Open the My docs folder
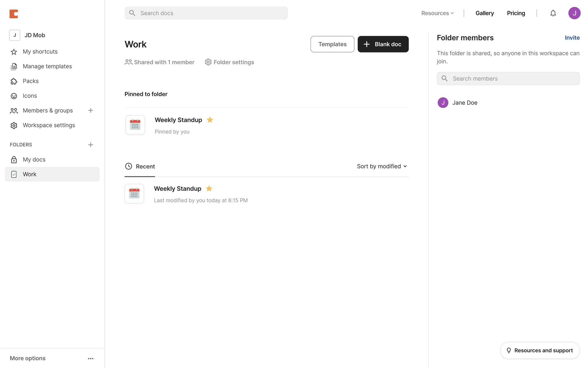 tap(34, 159)
